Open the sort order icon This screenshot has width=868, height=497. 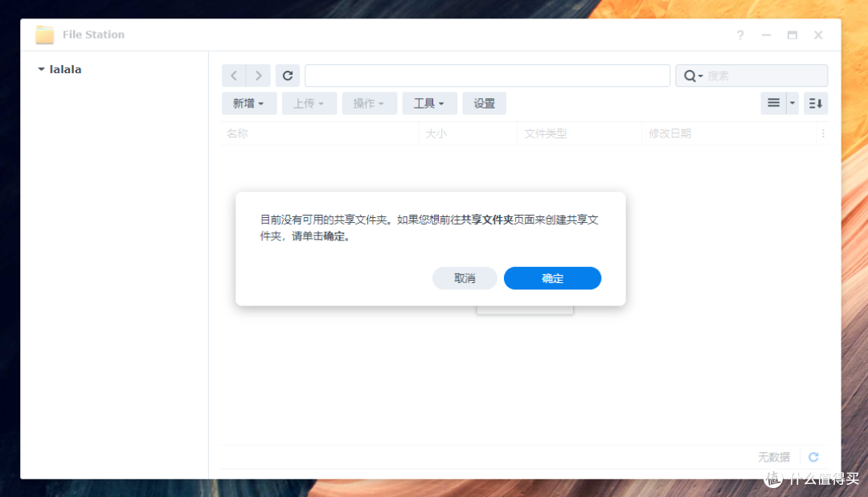coord(816,103)
